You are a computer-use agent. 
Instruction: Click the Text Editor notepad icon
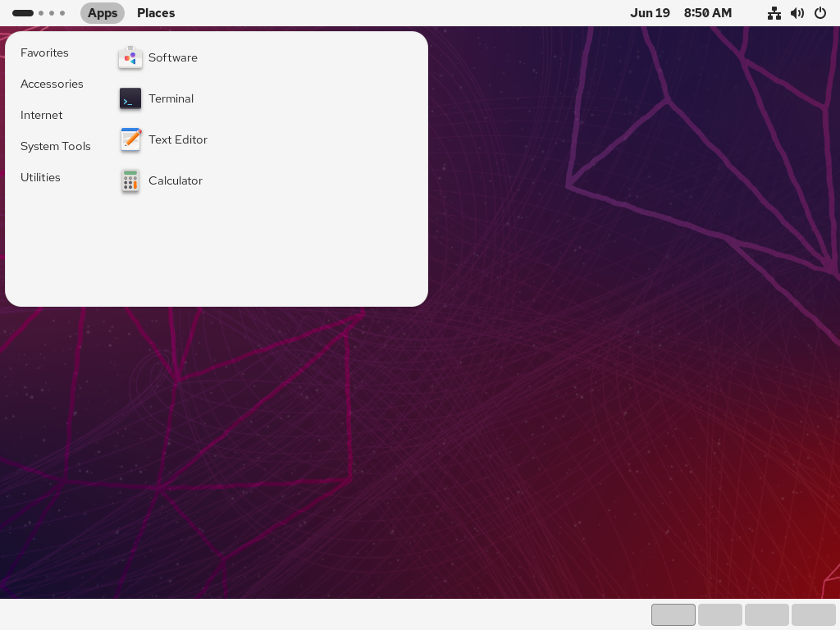tap(130, 139)
